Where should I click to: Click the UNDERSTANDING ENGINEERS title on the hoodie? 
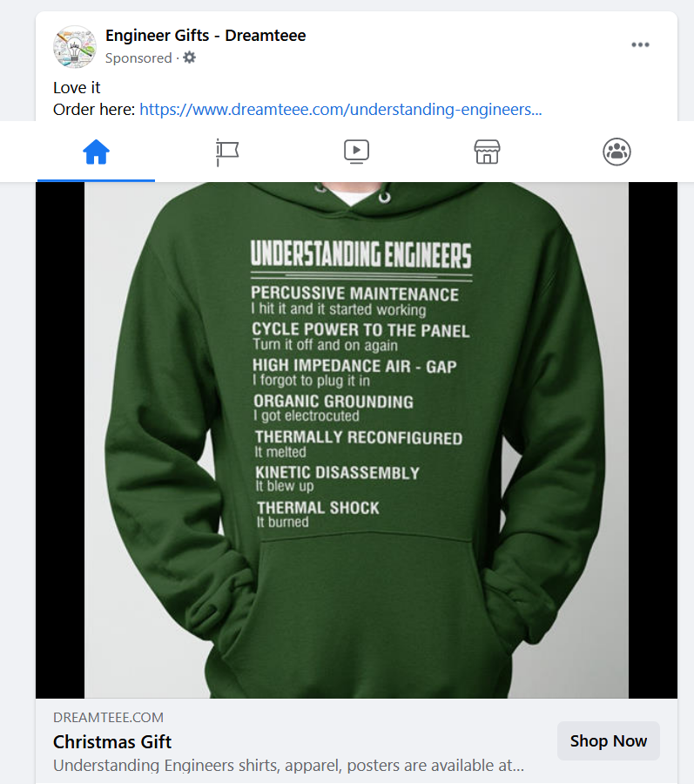360,255
